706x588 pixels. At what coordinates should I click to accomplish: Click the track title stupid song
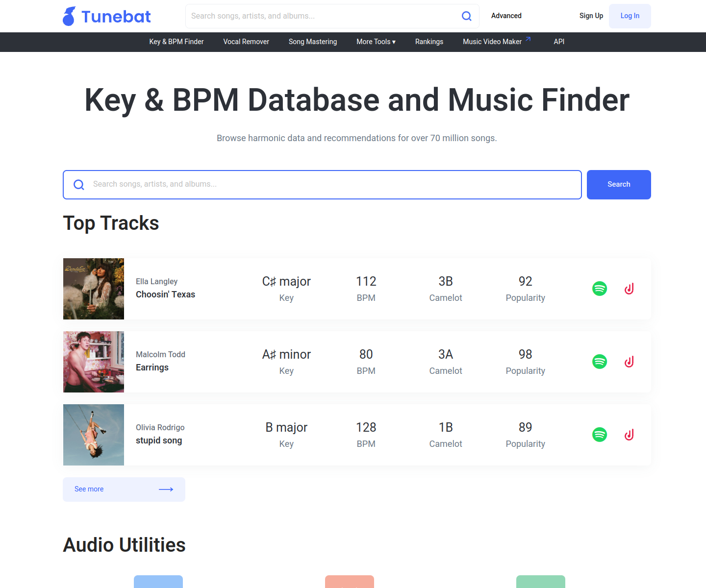pyautogui.click(x=159, y=441)
